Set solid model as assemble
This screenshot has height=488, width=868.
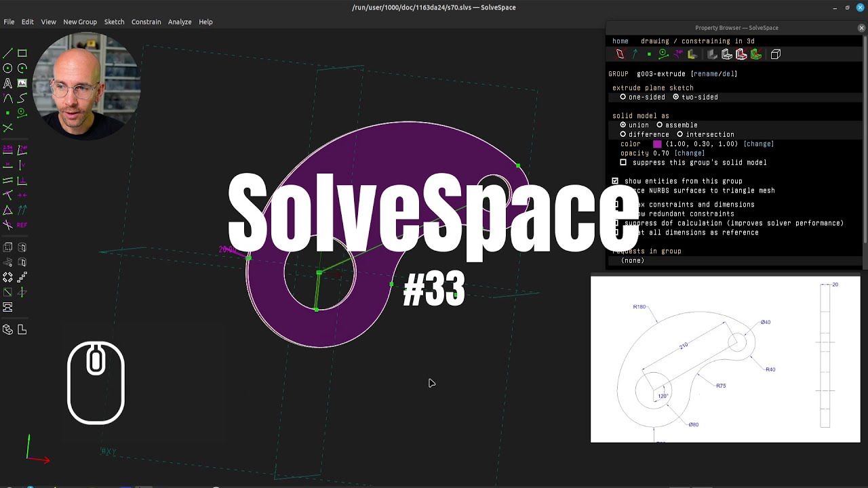point(677,125)
